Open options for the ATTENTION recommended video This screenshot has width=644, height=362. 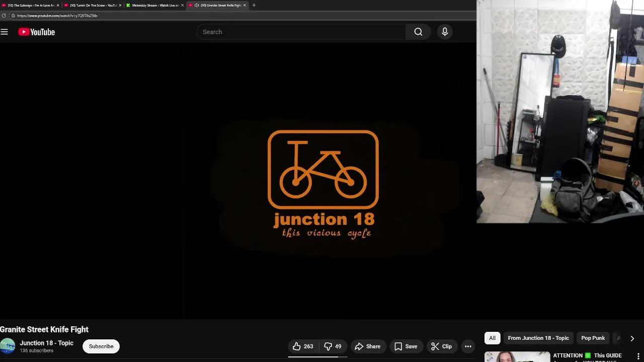tap(638, 356)
